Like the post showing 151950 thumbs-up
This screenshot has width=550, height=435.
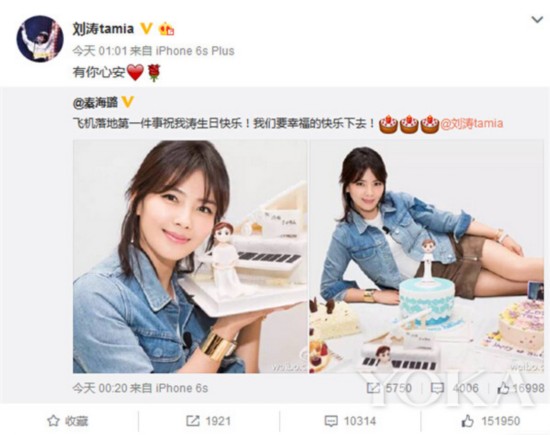coord(490,421)
